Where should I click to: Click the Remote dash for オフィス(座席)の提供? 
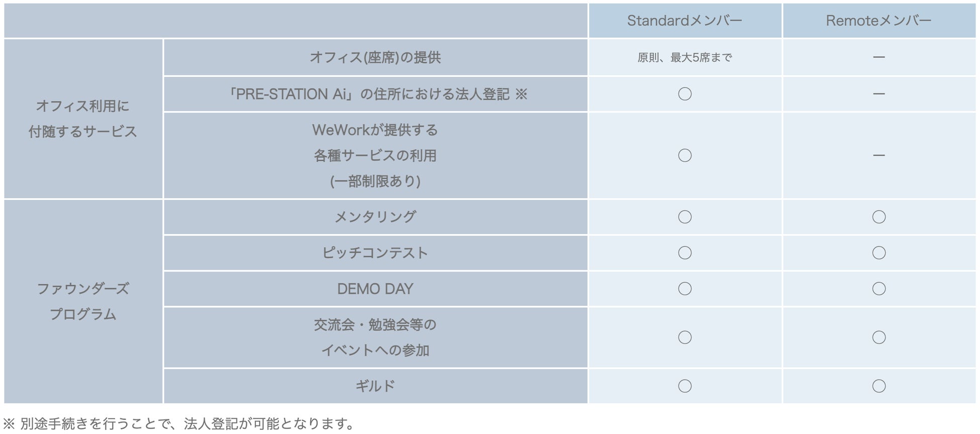click(878, 57)
